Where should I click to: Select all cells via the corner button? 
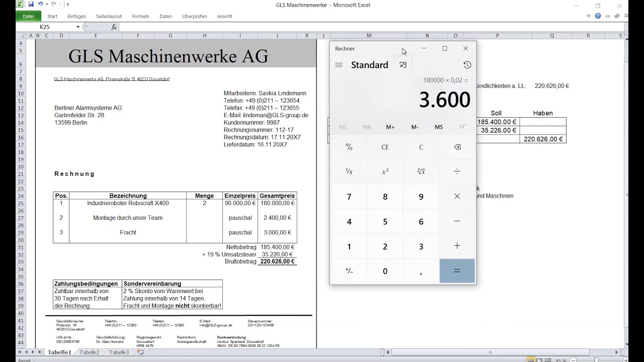click(21, 36)
